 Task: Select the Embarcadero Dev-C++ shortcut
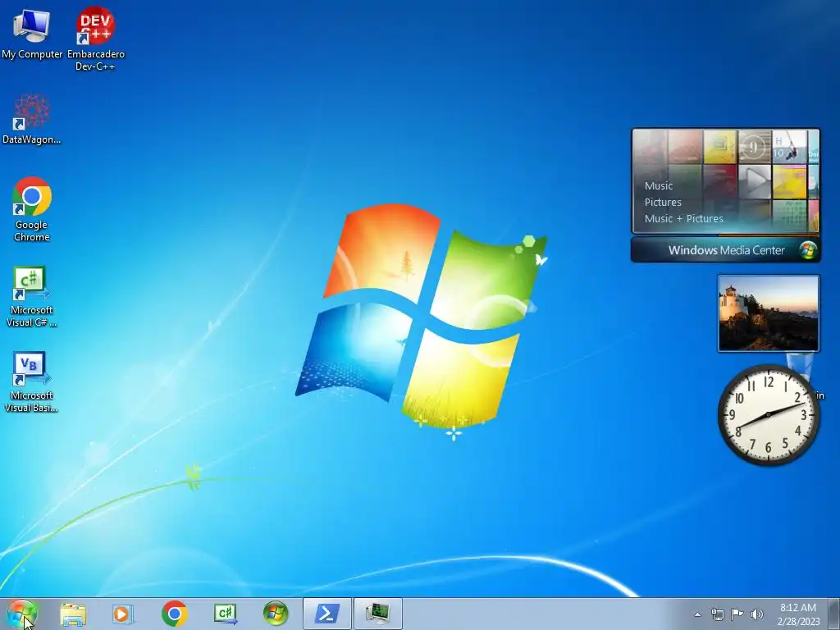point(95,39)
